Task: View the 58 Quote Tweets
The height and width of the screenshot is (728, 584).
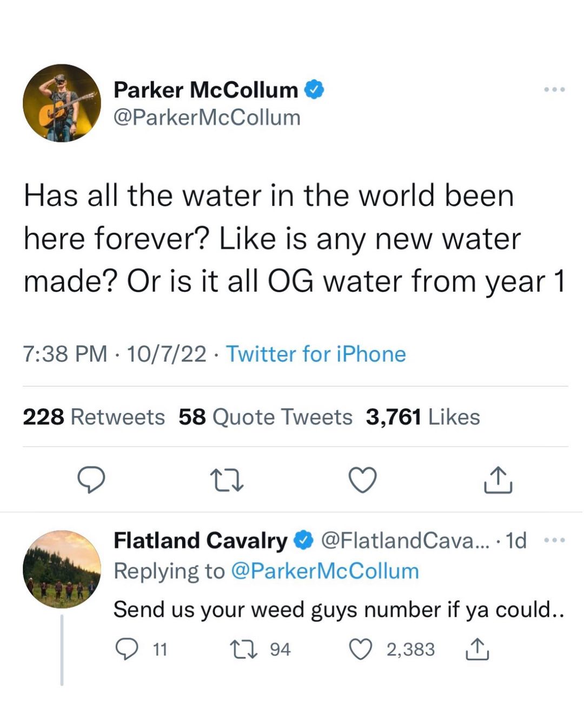Action: tap(265, 417)
